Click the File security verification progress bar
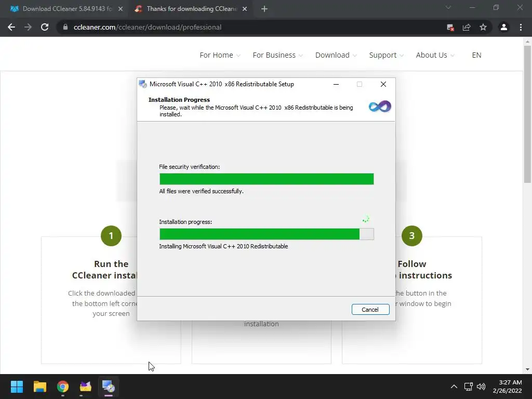Viewport: 532px width, 399px height. pos(267,179)
